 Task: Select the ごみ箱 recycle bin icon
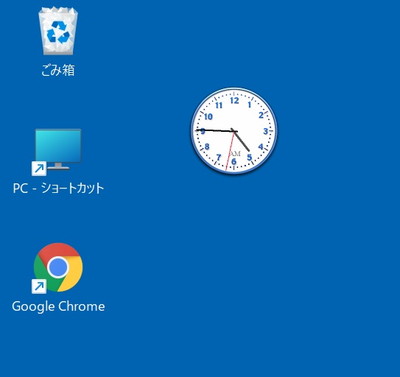click(x=58, y=31)
